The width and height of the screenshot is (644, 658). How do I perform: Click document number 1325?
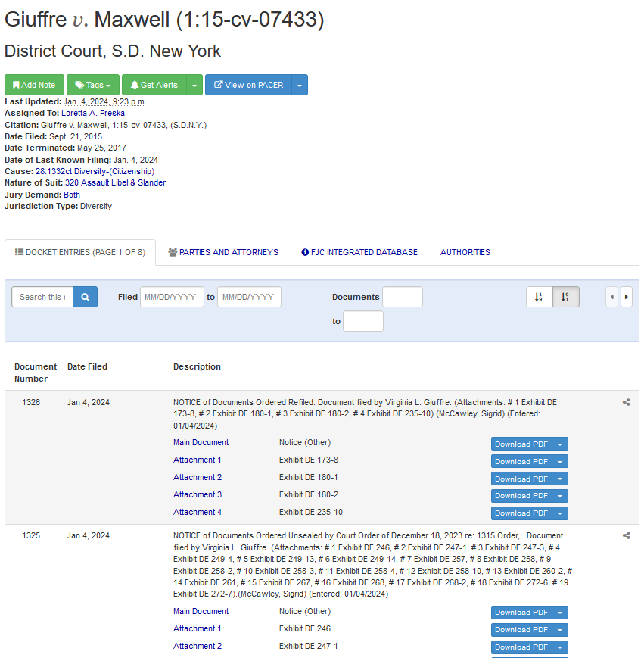click(31, 536)
